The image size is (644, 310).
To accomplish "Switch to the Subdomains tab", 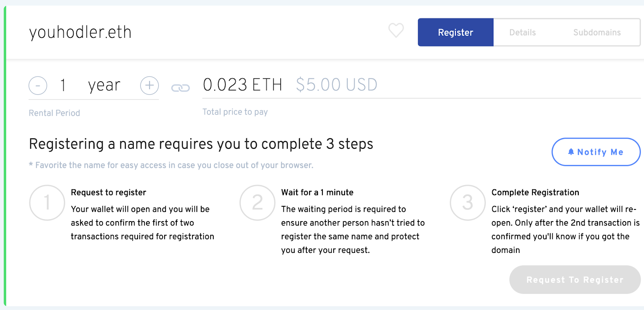I will pos(597,33).
